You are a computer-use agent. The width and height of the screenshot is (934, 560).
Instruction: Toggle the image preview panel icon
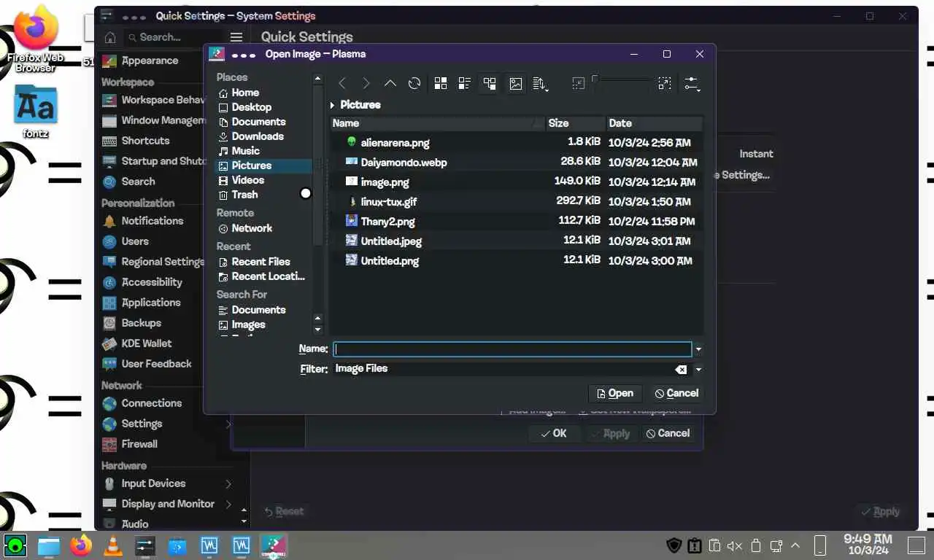516,84
